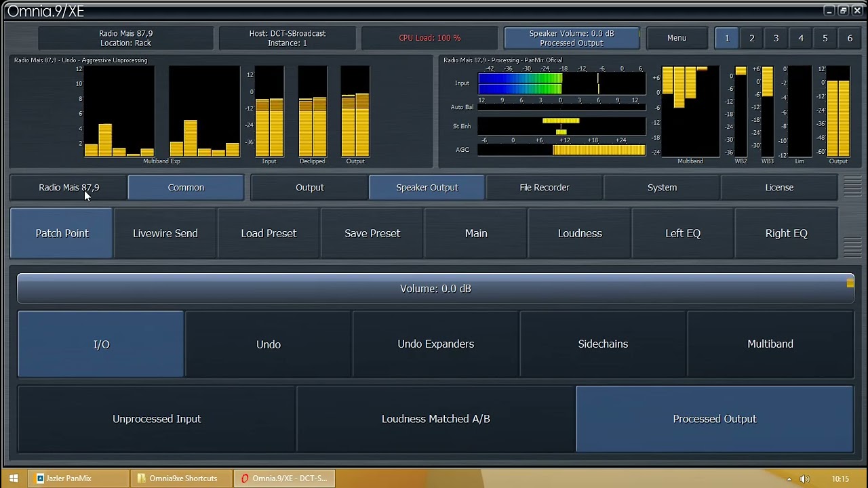
Task: Open the Main section
Action: click(x=476, y=233)
